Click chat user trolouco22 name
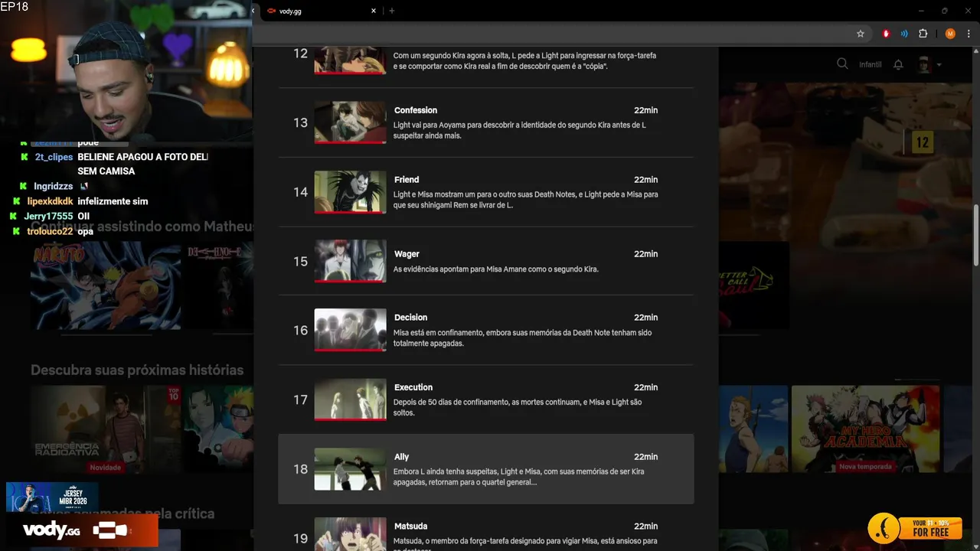The height and width of the screenshot is (551, 980). point(50,231)
